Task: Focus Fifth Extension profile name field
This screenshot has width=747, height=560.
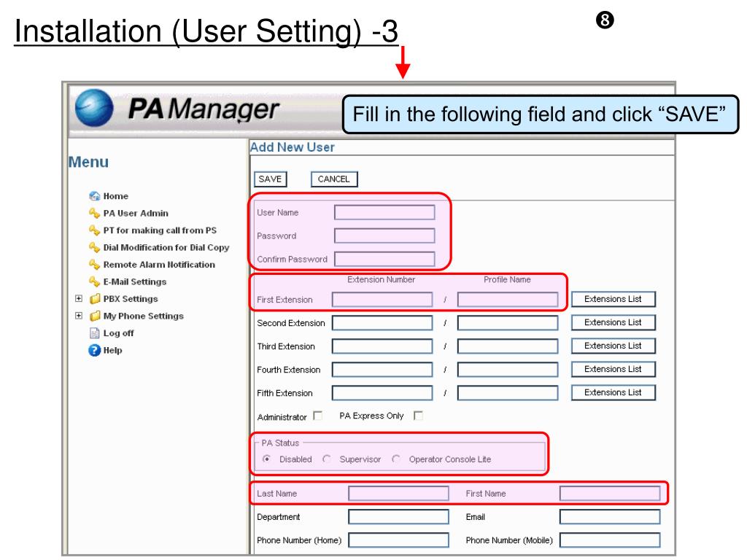Action: click(508, 393)
